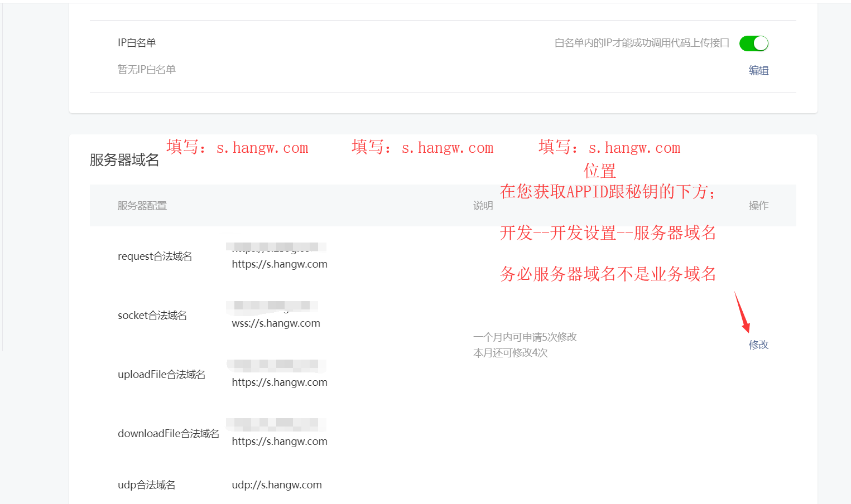Click the 编辑 link for IP whitelist
This screenshot has width=851, height=504.
pos(758,70)
